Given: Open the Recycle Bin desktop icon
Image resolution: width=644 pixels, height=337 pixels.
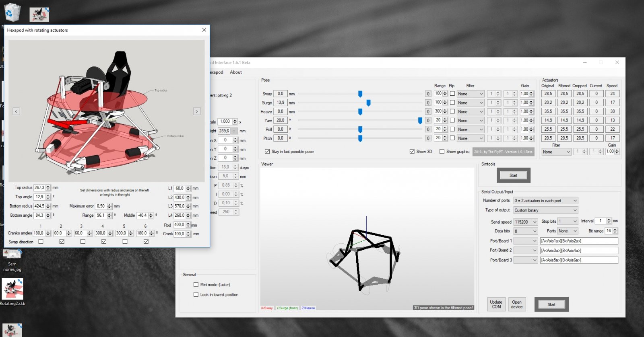Looking at the screenshot, I should point(12,12).
